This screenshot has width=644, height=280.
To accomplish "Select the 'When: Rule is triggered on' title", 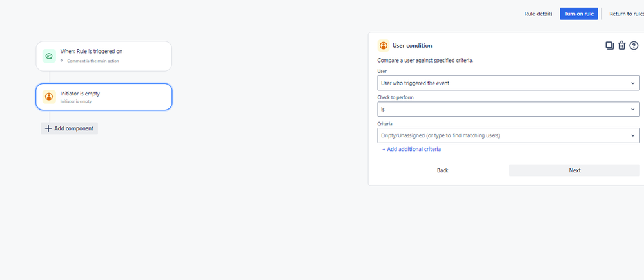I will click(92, 51).
